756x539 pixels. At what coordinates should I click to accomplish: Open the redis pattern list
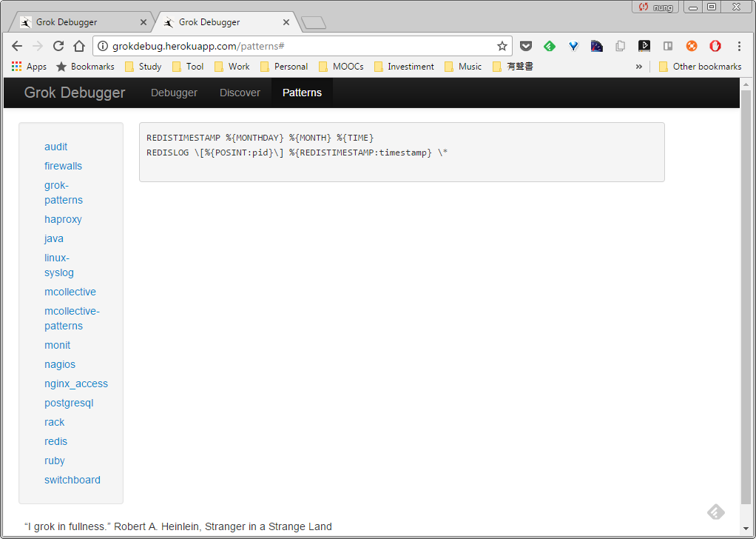pos(56,441)
